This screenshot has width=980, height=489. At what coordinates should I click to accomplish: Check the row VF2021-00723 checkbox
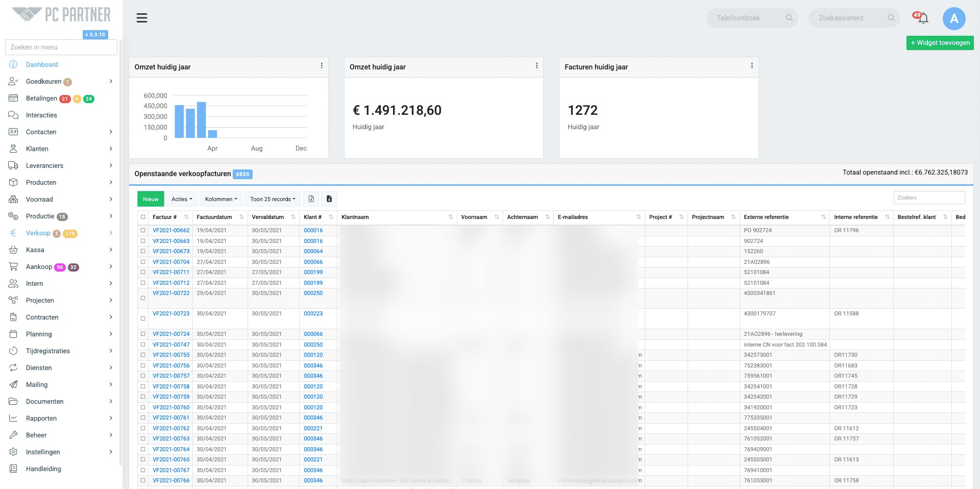(x=143, y=319)
